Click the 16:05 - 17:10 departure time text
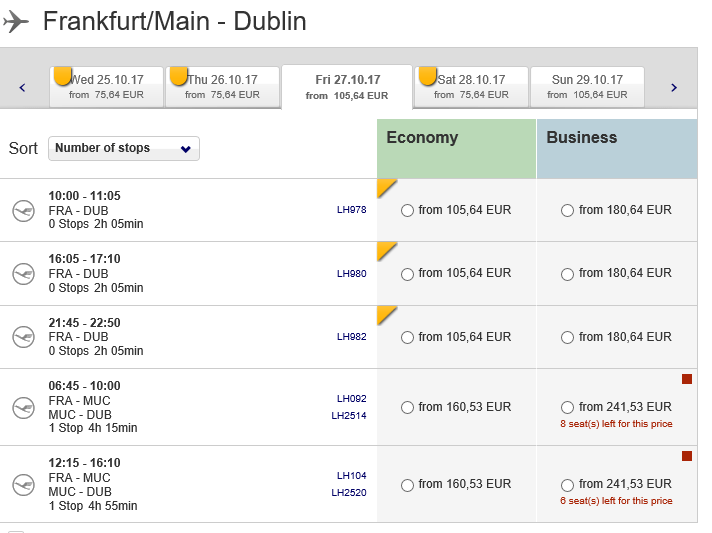 pos(84,259)
